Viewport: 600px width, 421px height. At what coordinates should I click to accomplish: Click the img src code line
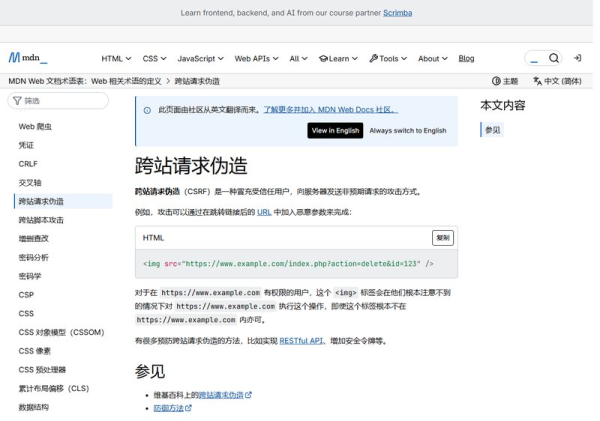click(x=288, y=264)
